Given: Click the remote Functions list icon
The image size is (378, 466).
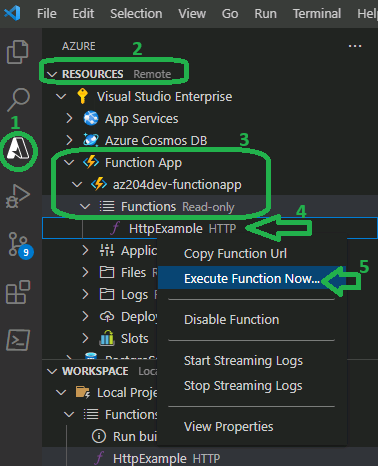Looking at the screenshot, I should click(x=107, y=206).
